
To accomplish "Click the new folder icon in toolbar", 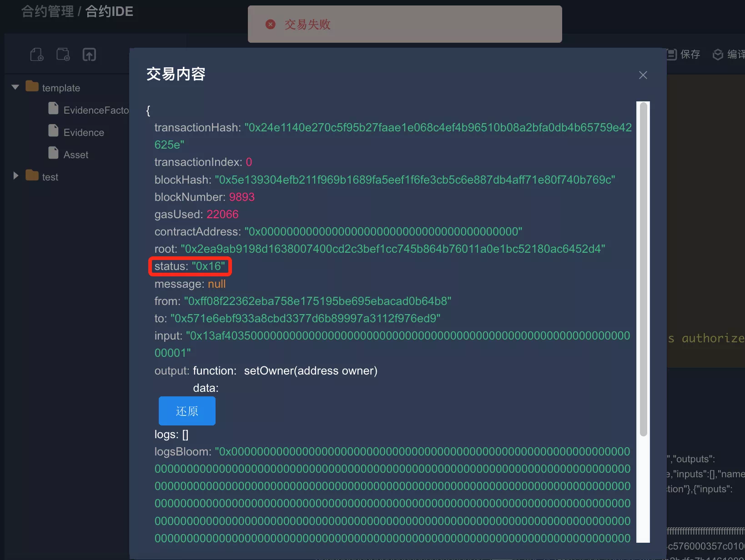I will point(63,55).
